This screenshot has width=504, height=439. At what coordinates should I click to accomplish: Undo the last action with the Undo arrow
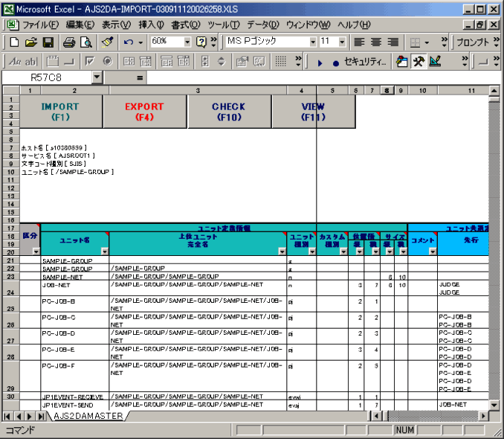click(129, 42)
